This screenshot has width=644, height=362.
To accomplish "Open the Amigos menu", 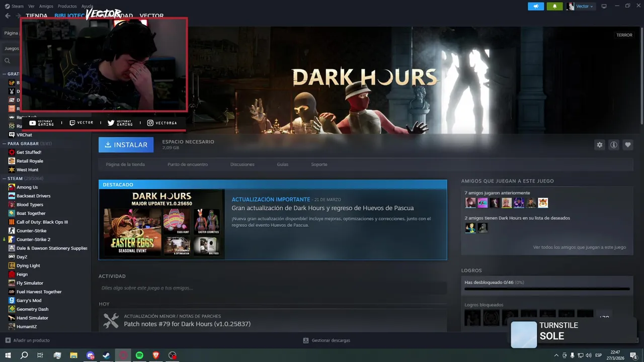I will click(46, 6).
